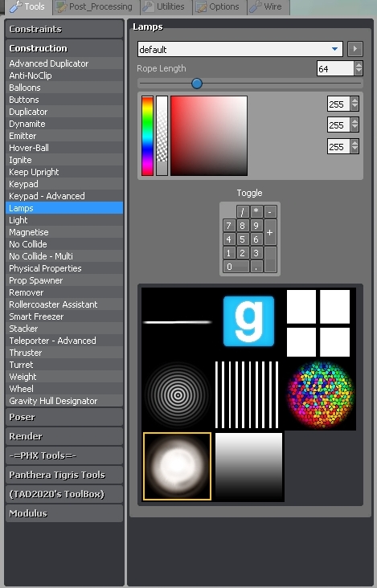Switch to the Options tab
The image size is (377, 588).
219,7
